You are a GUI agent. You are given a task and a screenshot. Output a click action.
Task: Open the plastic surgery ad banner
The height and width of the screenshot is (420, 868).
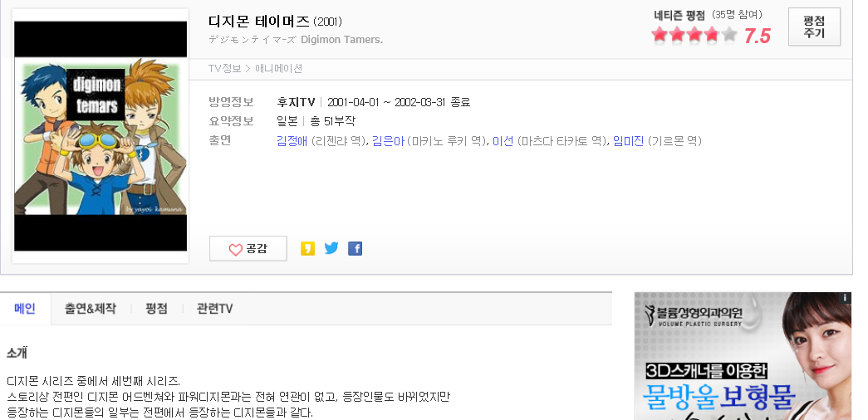click(743, 356)
